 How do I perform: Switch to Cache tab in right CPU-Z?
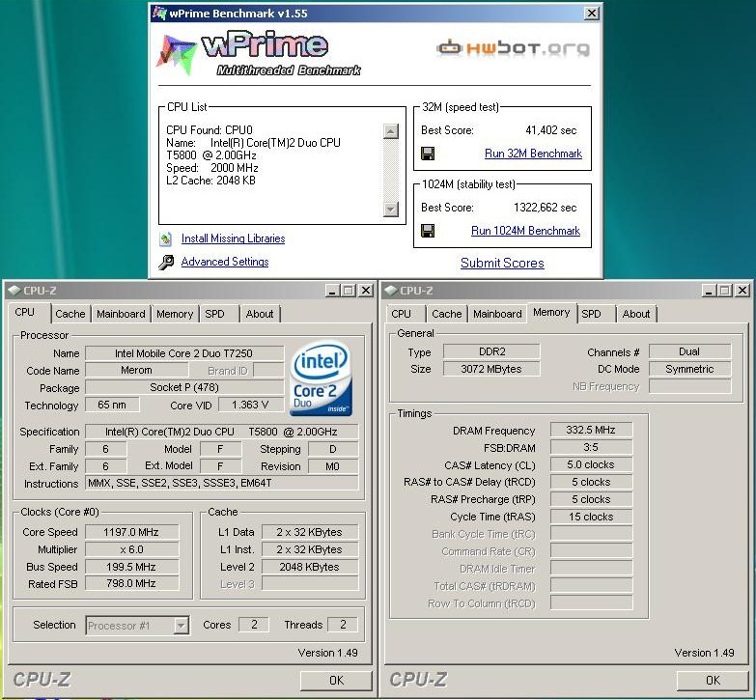pyautogui.click(x=447, y=314)
